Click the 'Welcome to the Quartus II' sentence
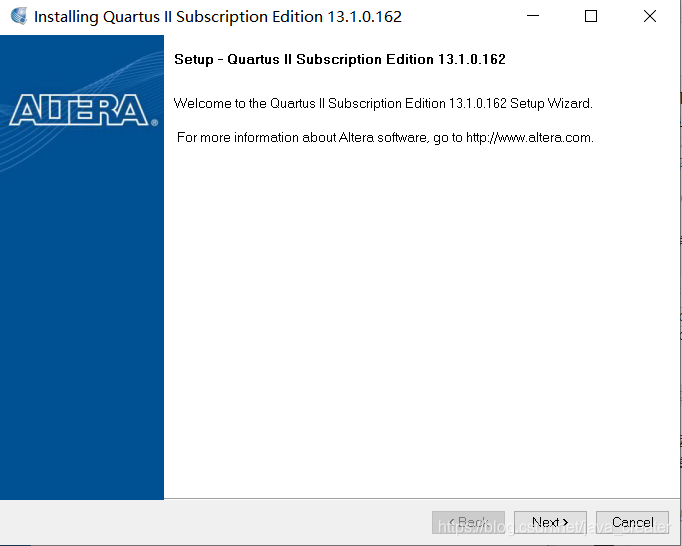The width and height of the screenshot is (682, 546). pos(383,104)
